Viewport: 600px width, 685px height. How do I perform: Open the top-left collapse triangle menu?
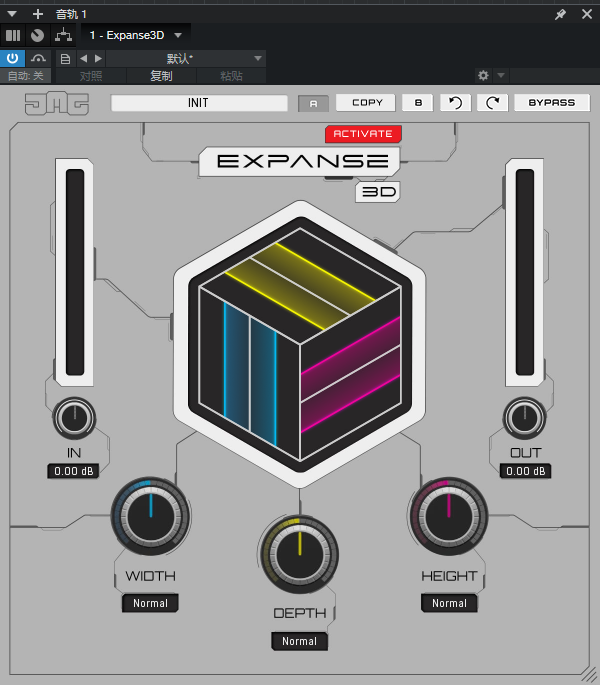click(12, 14)
